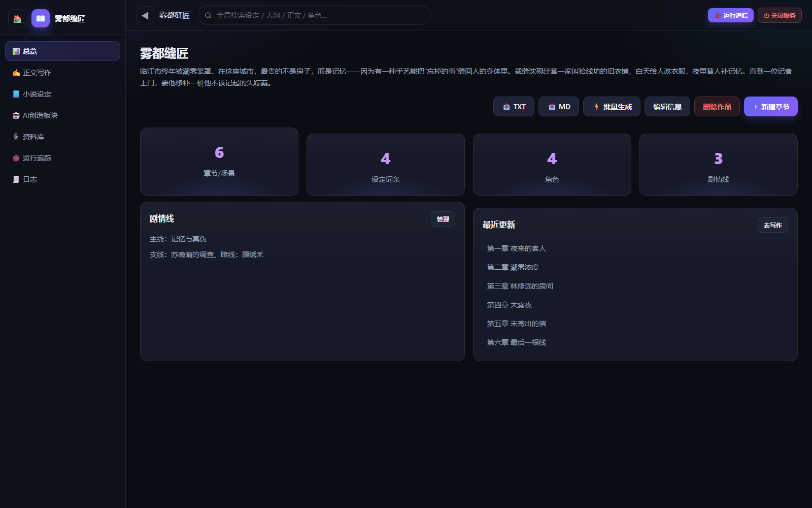Click the 运行追踪 bug icon in the sidebar
The width and height of the screenshot is (812, 508).
pos(16,158)
